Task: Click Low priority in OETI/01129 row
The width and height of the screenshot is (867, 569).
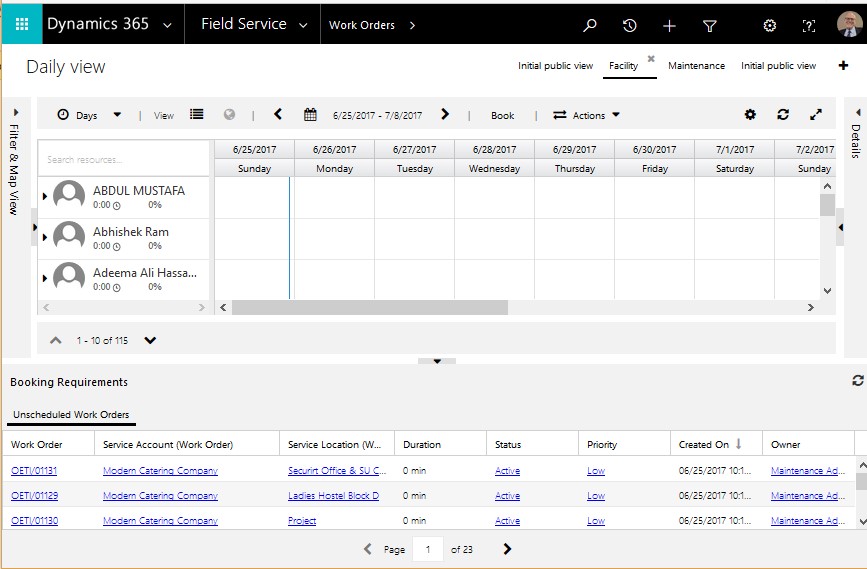Action: (596, 495)
